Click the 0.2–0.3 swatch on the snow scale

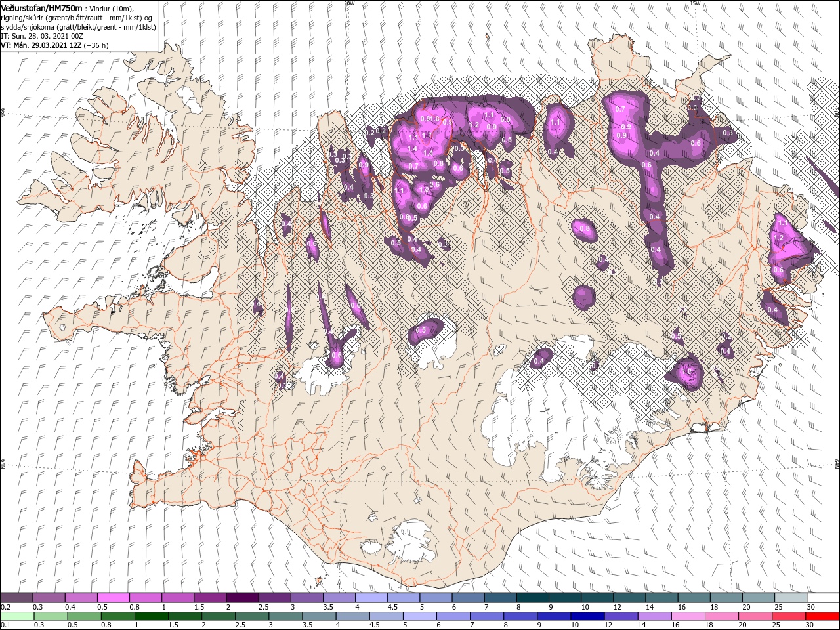point(16,598)
